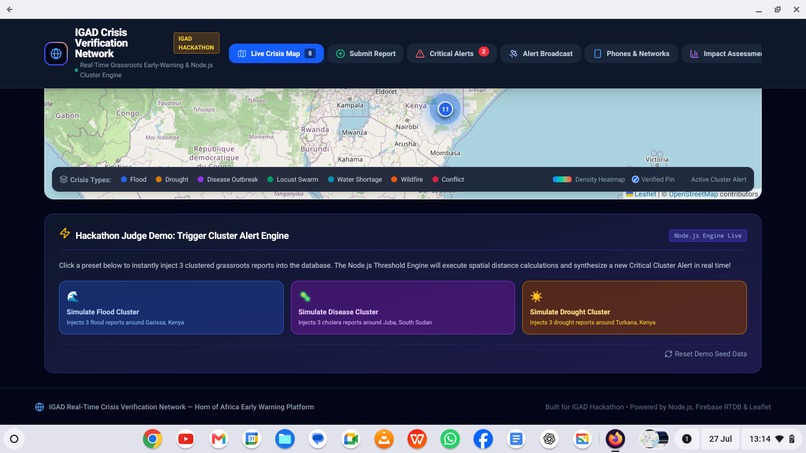This screenshot has width=806, height=453.
Task: Go back with the top-left arrow
Action: pos(9,9)
